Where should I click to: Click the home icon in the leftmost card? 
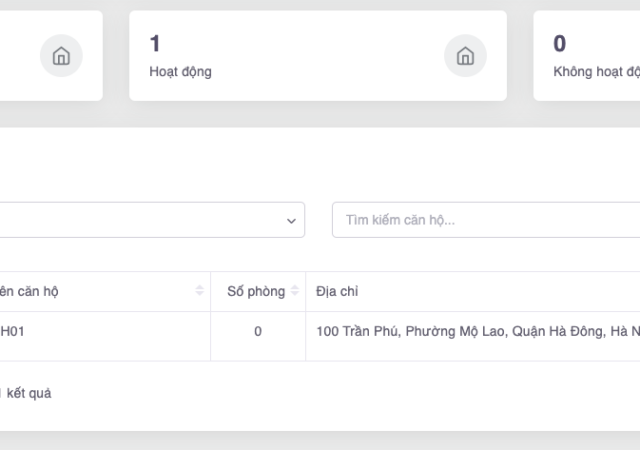point(61,56)
